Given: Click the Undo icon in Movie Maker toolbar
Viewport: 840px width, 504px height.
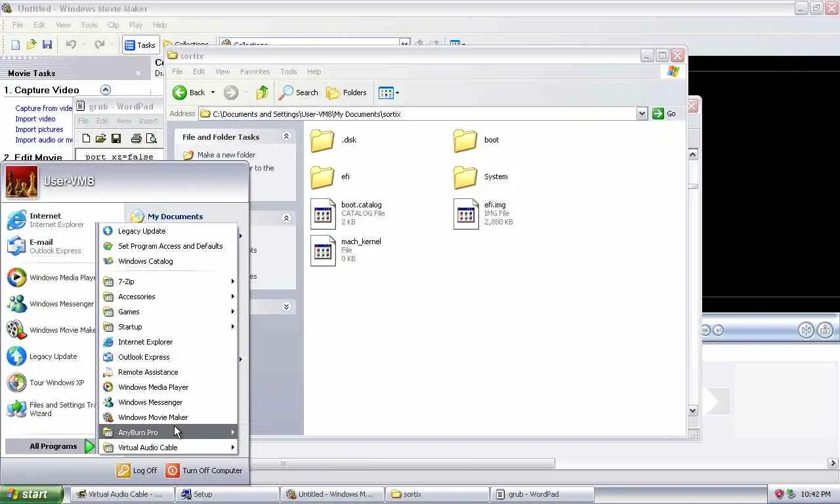Looking at the screenshot, I should (x=71, y=45).
